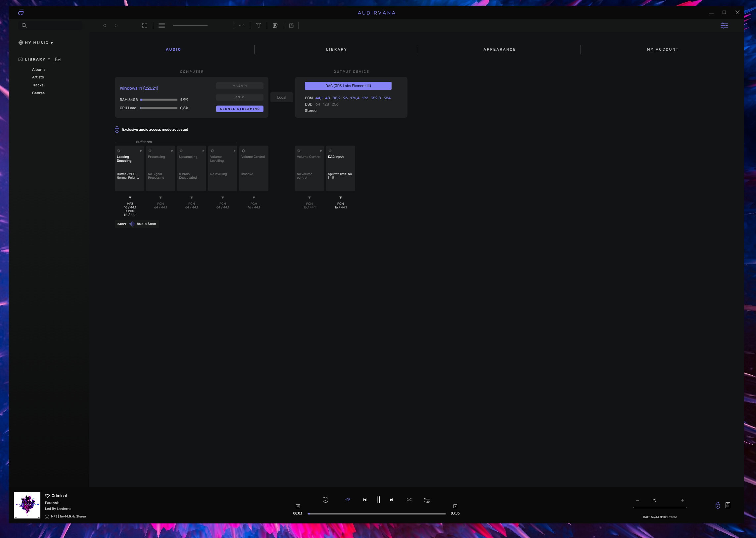Click the jump-to-start icon above 00:03
The image size is (756, 538).
click(298, 506)
